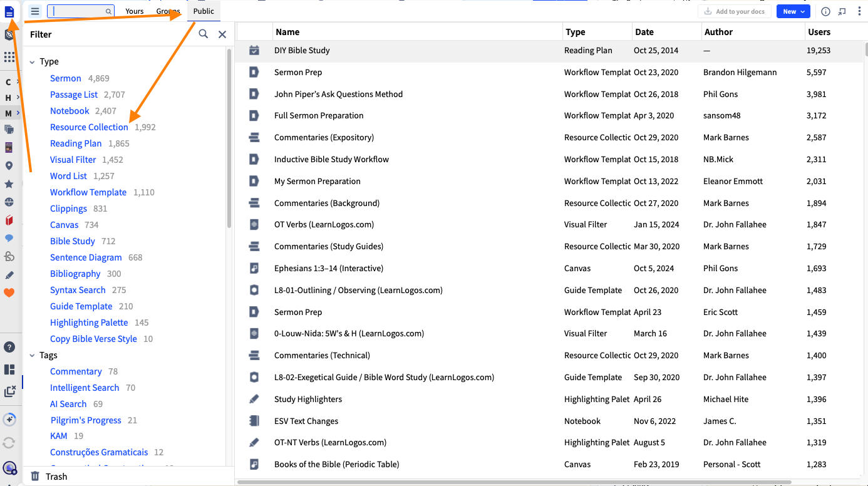Collapse the Tags filter section
This screenshot has width=868, height=486.
[33, 356]
